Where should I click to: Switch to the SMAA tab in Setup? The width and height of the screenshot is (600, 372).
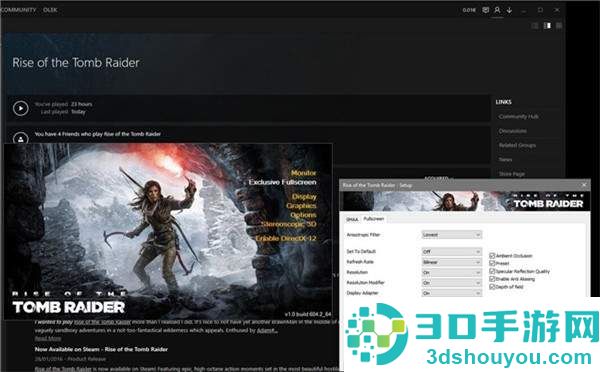tap(352, 219)
